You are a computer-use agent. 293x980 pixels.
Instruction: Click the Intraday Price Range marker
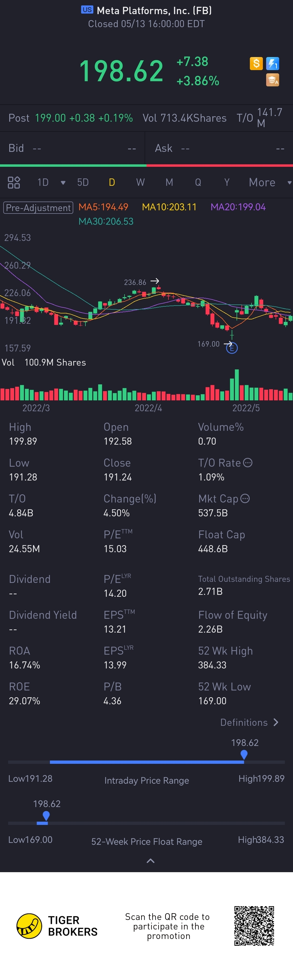point(244,754)
